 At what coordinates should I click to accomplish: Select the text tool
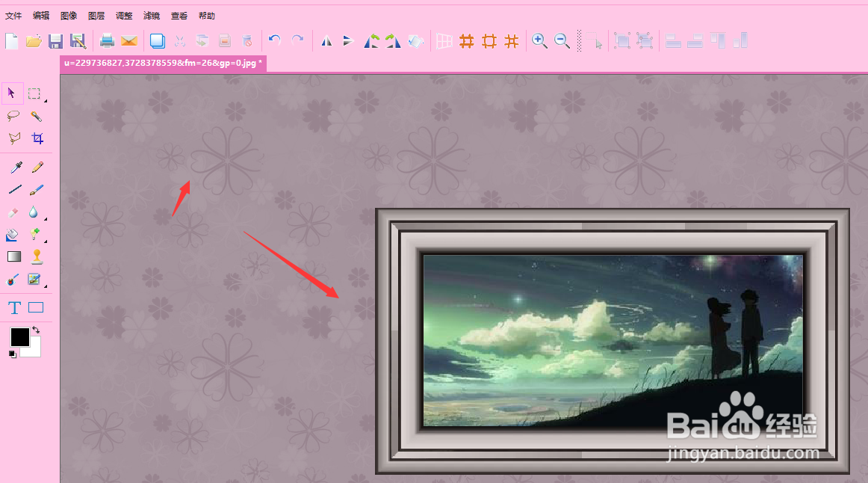pyautogui.click(x=14, y=308)
